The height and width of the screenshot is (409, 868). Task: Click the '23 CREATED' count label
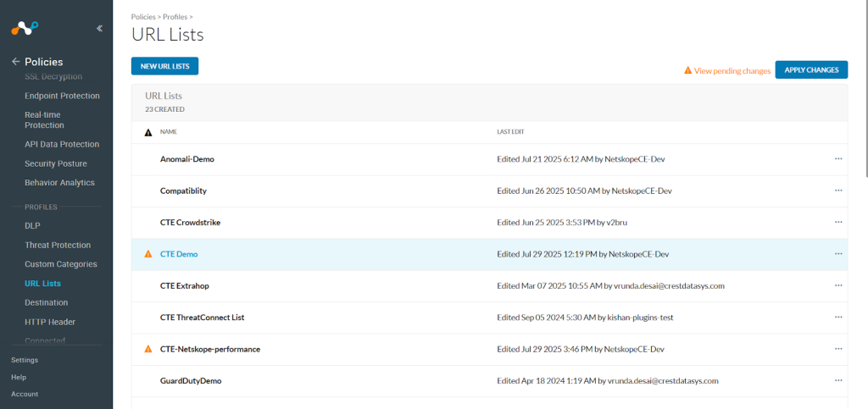pos(165,109)
